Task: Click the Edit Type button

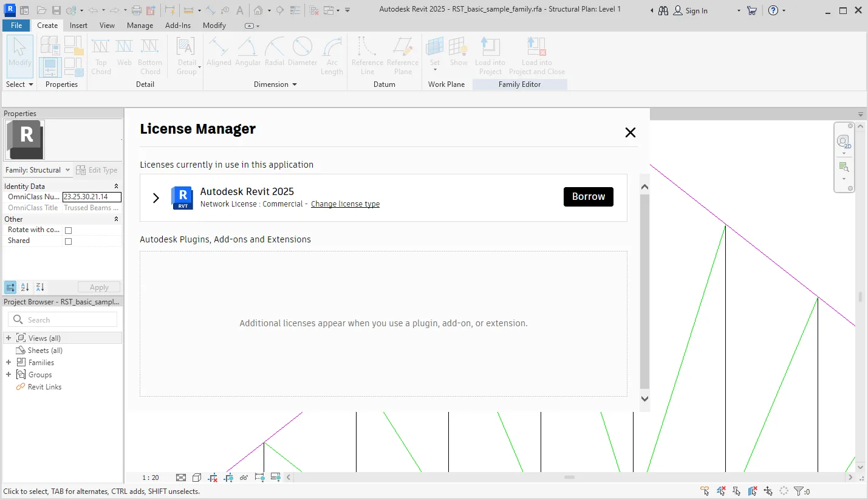Action: (97, 170)
